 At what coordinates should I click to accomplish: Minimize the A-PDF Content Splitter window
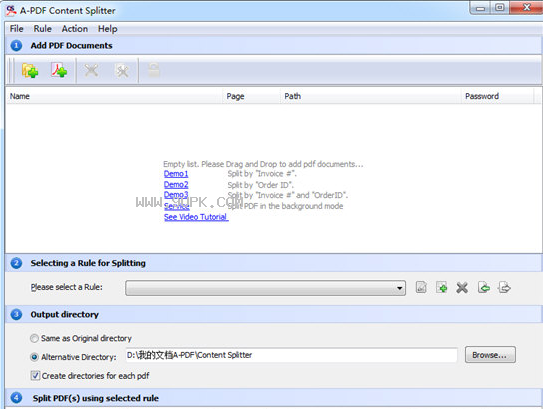(x=480, y=8)
